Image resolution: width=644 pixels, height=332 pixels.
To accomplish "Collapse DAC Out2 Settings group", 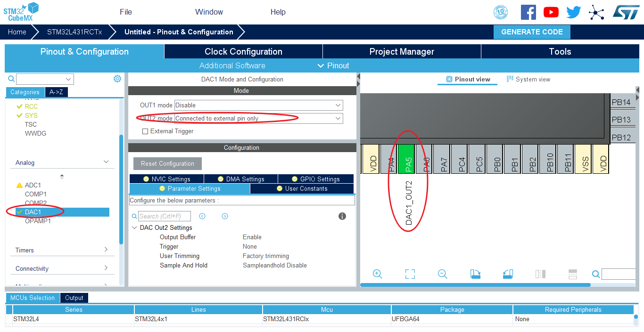I will tap(135, 227).
